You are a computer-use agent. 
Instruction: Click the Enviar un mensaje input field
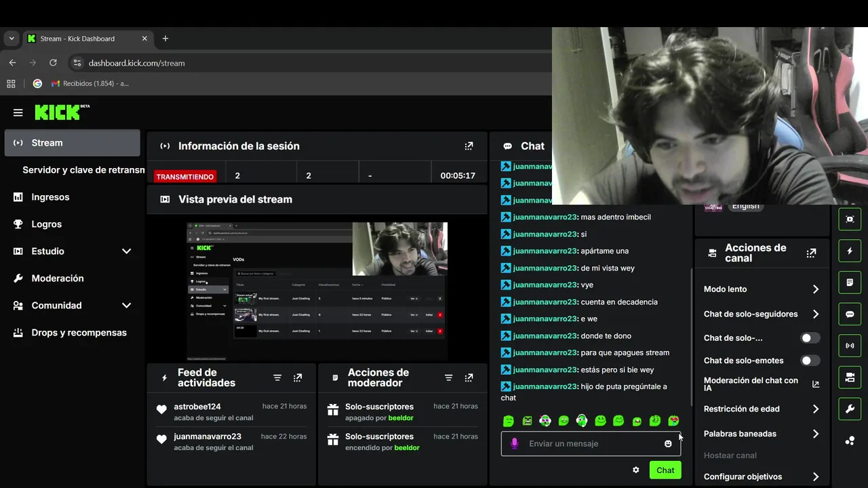[x=591, y=443]
